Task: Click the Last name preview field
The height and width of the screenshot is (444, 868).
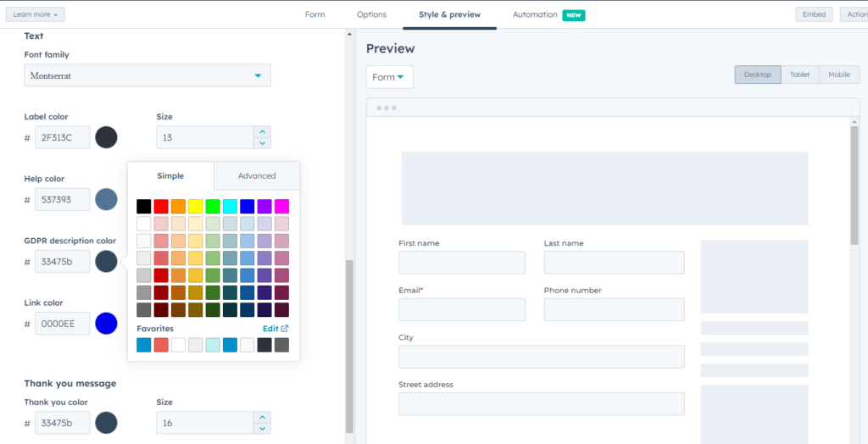Action: click(614, 263)
